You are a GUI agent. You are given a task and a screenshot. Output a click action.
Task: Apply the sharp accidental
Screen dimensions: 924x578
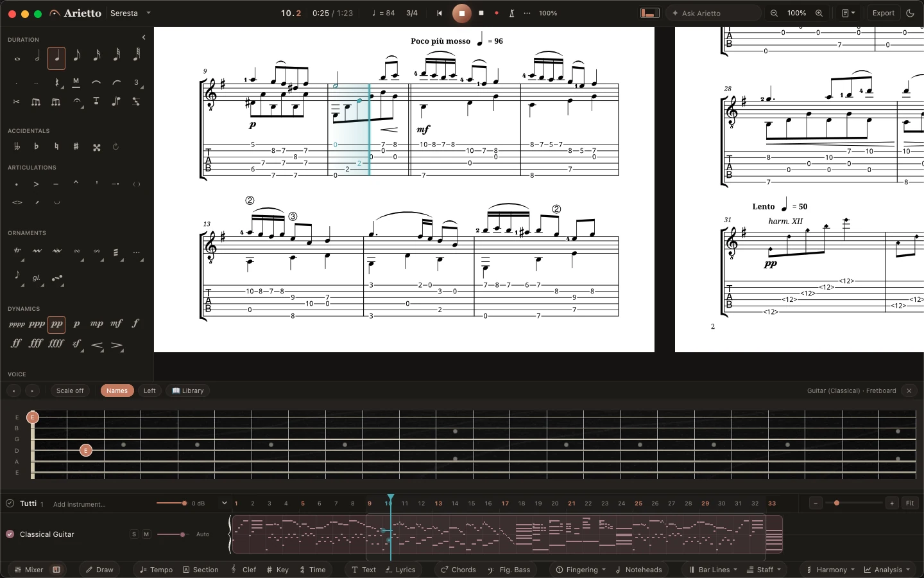[x=76, y=146]
